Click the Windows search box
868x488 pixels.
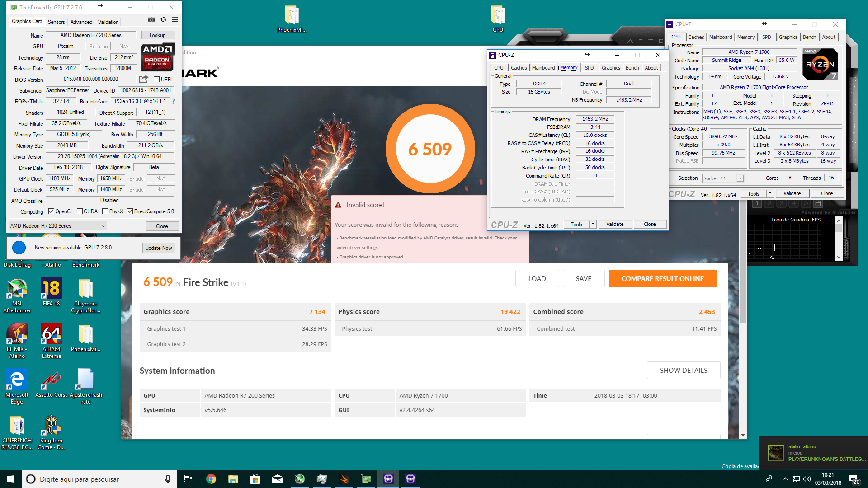click(x=99, y=479)
